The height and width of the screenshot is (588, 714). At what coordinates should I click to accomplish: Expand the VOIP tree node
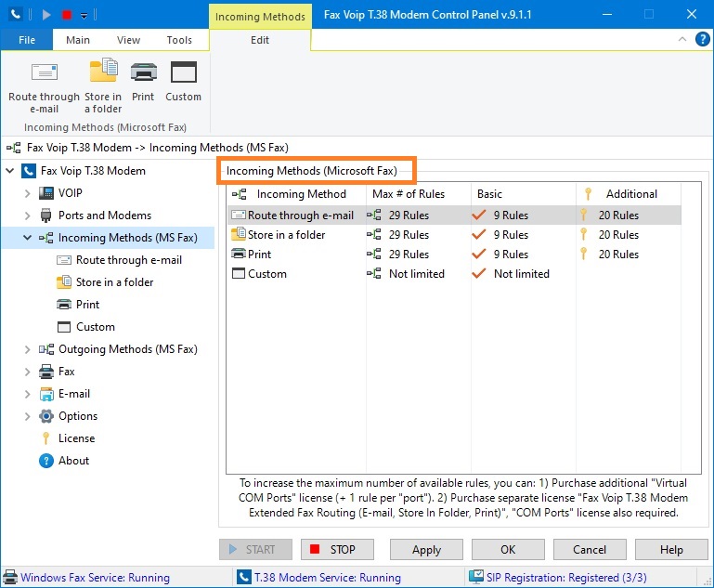point(27,193)
